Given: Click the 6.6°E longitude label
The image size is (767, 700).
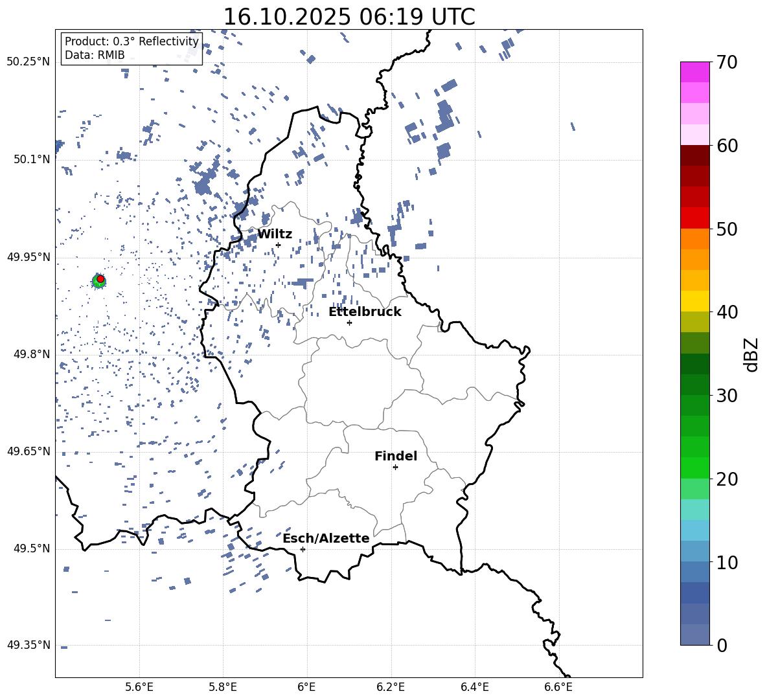Looking at the screenshot, I should [x=558, y=687].
